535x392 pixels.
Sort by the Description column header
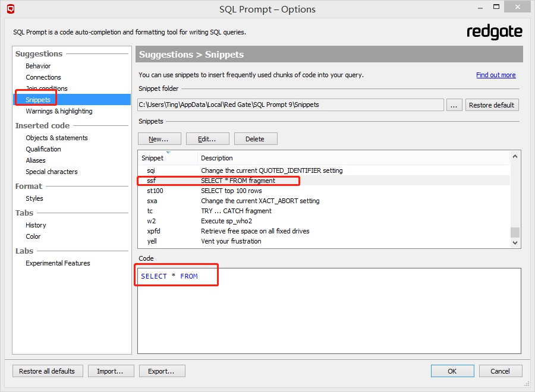217,158
